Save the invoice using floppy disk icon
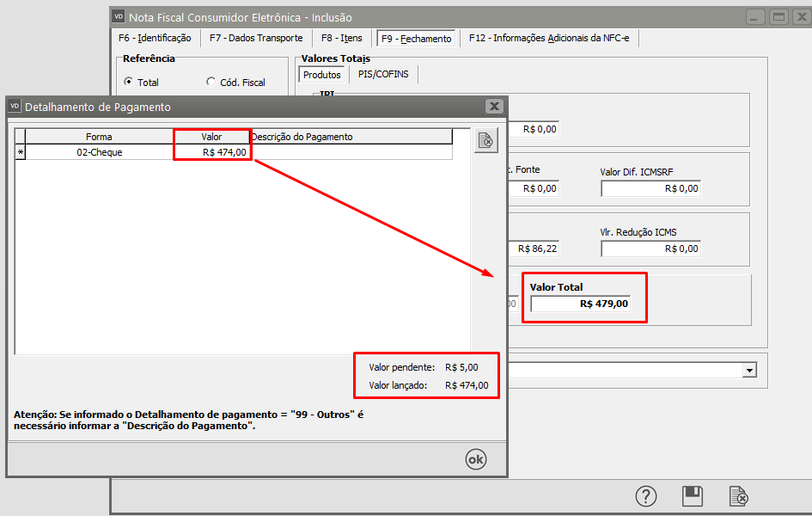Image resolution: width=812 pixels, height=516 pixels. click(x=692, y=496)
